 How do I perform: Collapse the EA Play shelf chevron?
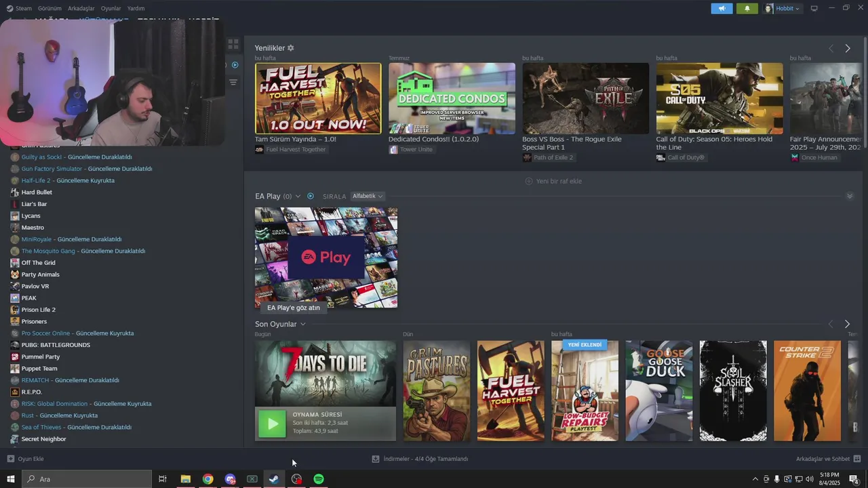[850, 196]
